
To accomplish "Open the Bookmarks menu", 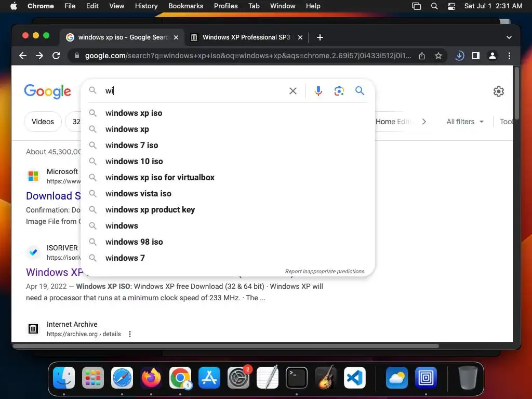I will pos(185,6).
